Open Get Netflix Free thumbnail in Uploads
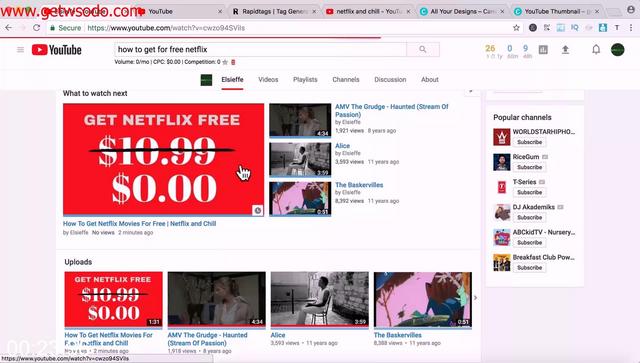The height and width of the screenshot is (363, 640). (x=113, y=299)
